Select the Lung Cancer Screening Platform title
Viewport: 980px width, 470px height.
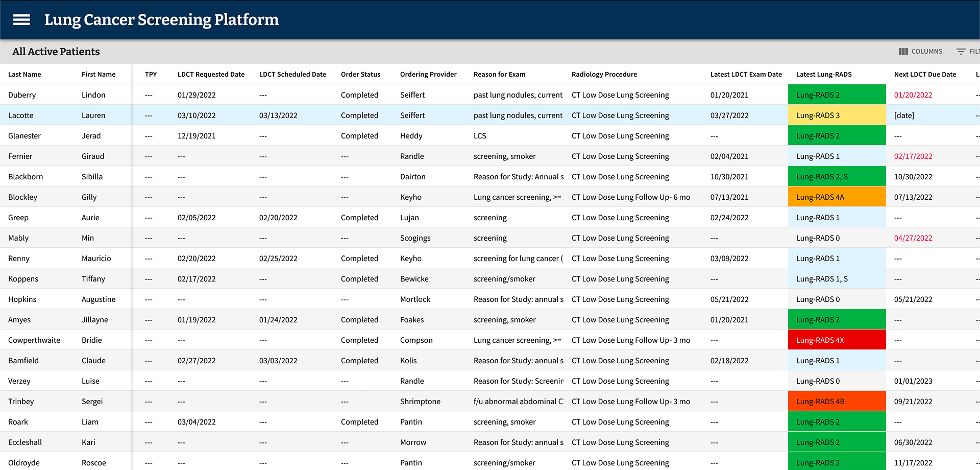pyautogui.click(x=162, y=19)
